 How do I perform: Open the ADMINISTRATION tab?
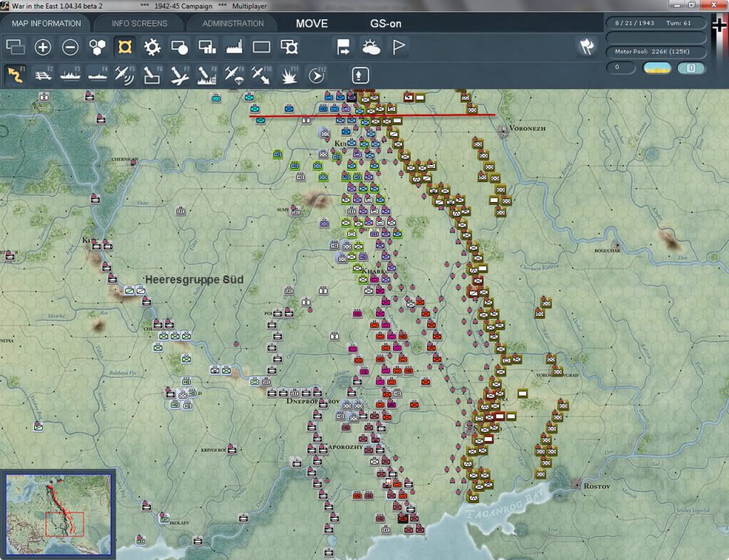point(233,23)
